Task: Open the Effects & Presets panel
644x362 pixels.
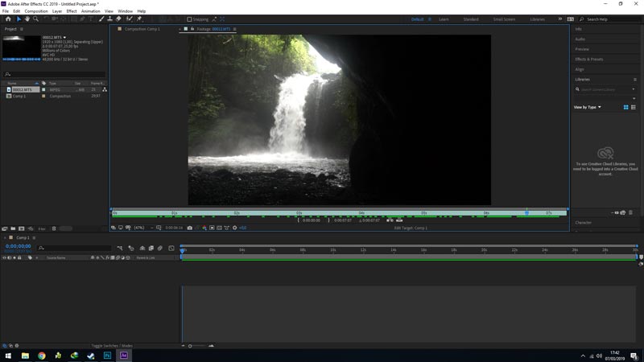Action: pos(589,59)
